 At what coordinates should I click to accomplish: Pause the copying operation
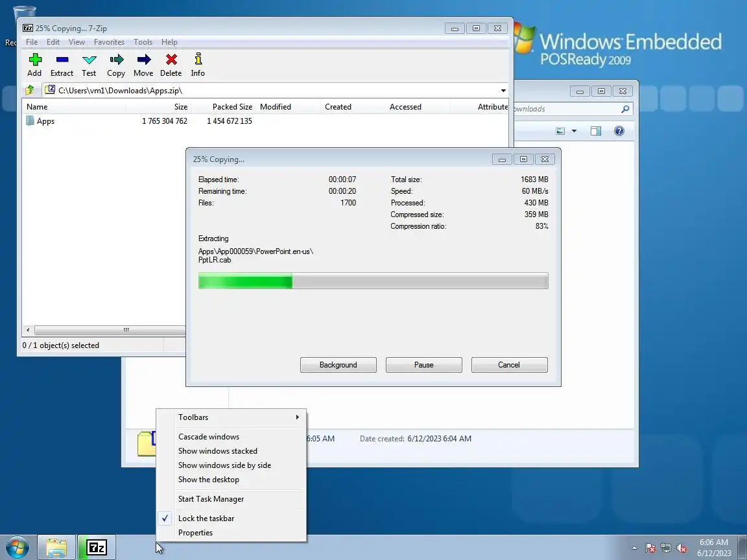pyautogui.click(x=423, y=365)
